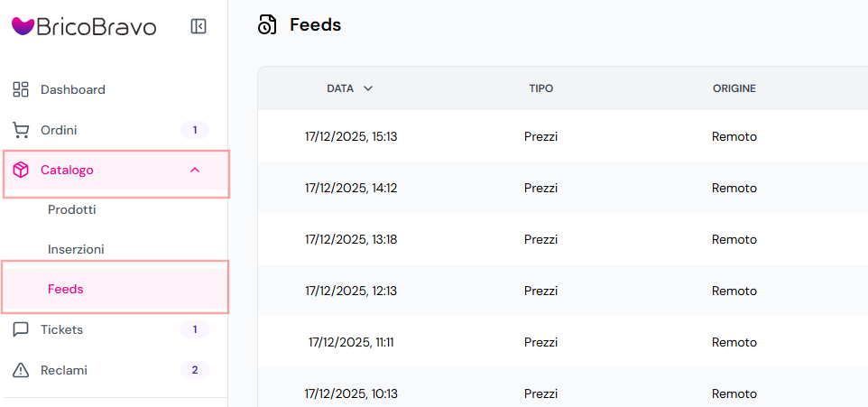The image size is (868, 407).
Task: Open the Prodotti submenu item
Action: point(72,210)
